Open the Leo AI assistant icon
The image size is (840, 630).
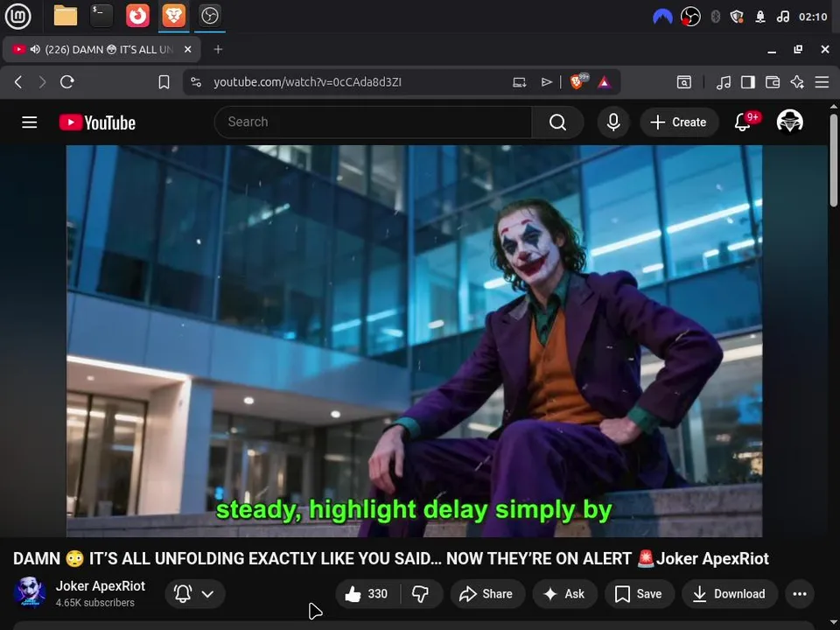tap(797, 82)
